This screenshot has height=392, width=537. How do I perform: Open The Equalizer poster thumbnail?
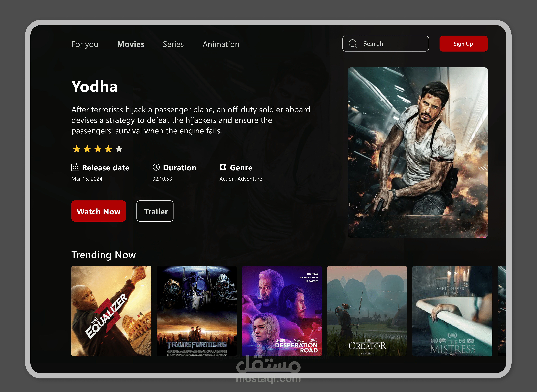coord(111,311)
